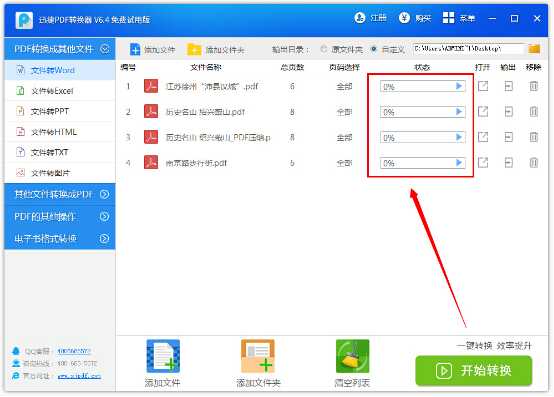
Task: Click the output folder icon for row 4
Action: coord(508,162)
